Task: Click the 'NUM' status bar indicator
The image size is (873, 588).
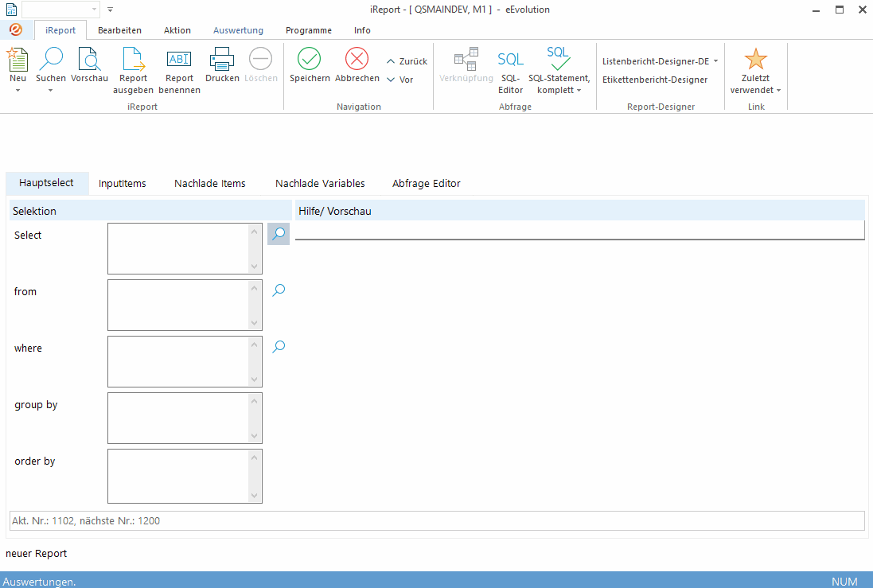Action: pyautogui.click(x=844, y=582)
